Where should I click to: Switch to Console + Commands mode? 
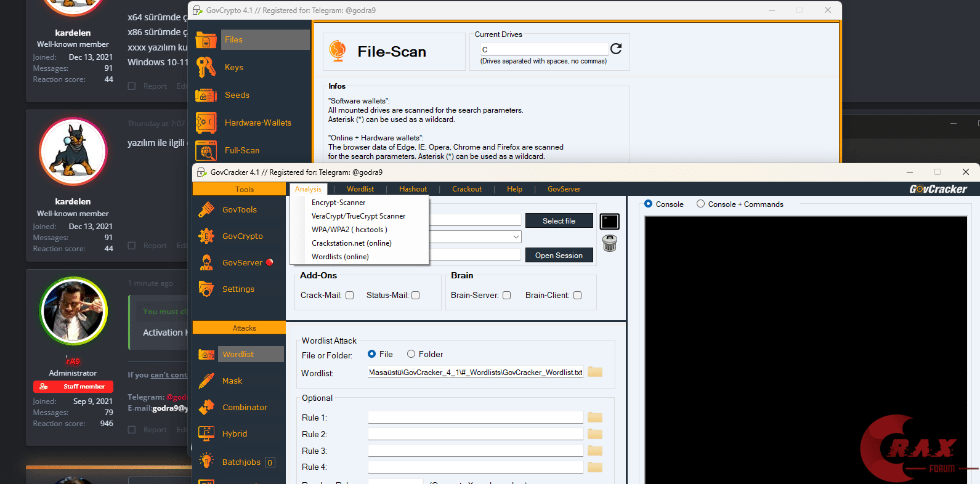701,204
